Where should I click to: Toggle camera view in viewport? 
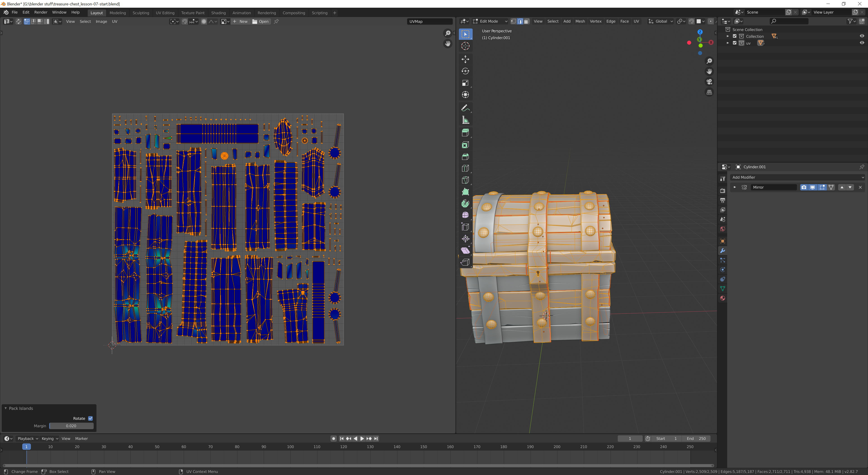709,82
